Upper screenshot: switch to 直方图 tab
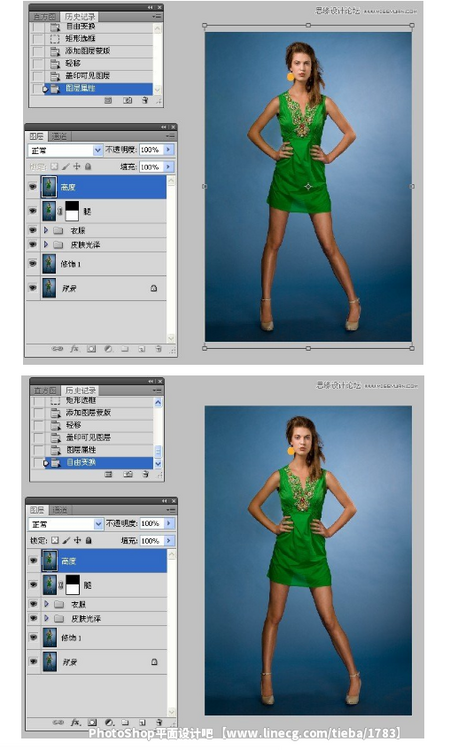 [x=44, y=17]
